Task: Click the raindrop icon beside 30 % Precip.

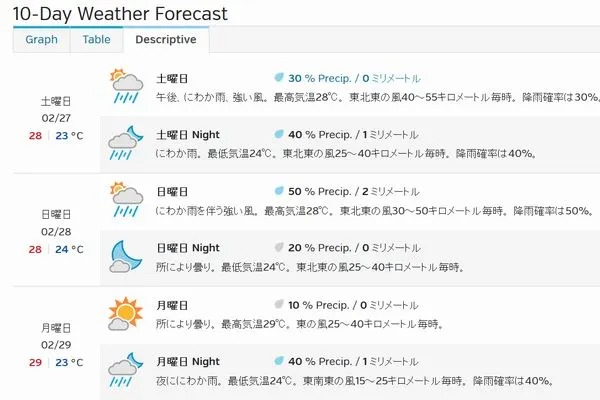Action: click(279, 78)
